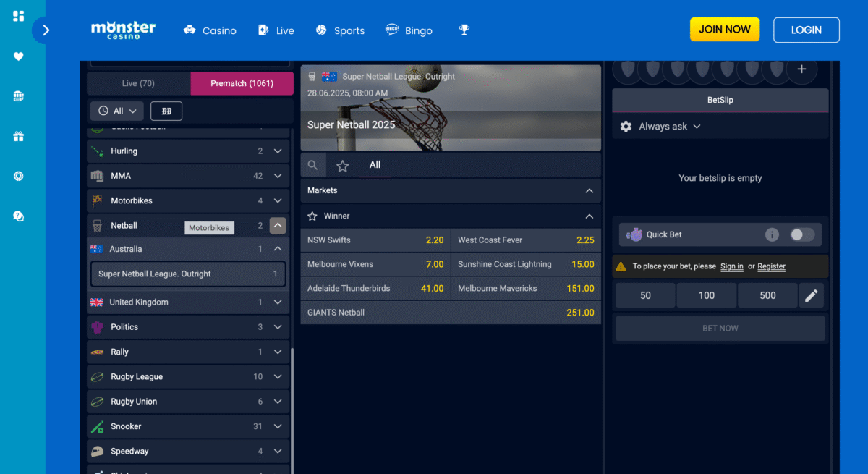The height and width of the screenshot is (474, 868).
Task: Click the United Kingdom flag icon
Action: (96, 302)
